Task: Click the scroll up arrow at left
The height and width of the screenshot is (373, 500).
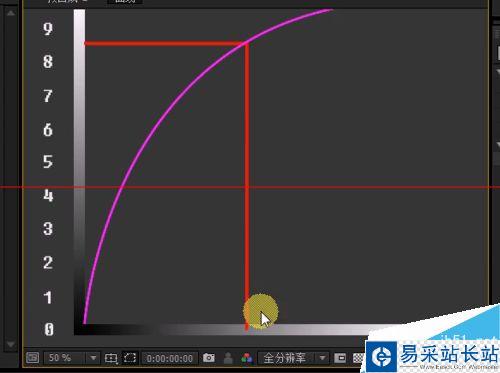Action: click(11, 13)
